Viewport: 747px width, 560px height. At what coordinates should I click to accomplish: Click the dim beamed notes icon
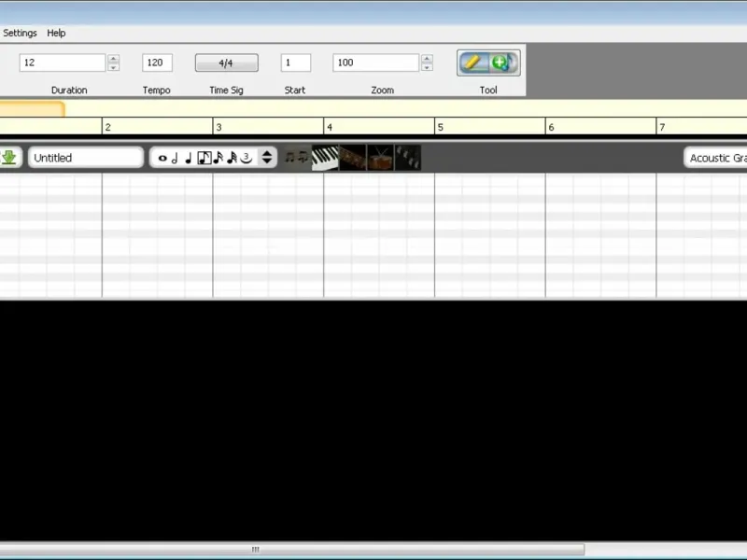(296, 157)
